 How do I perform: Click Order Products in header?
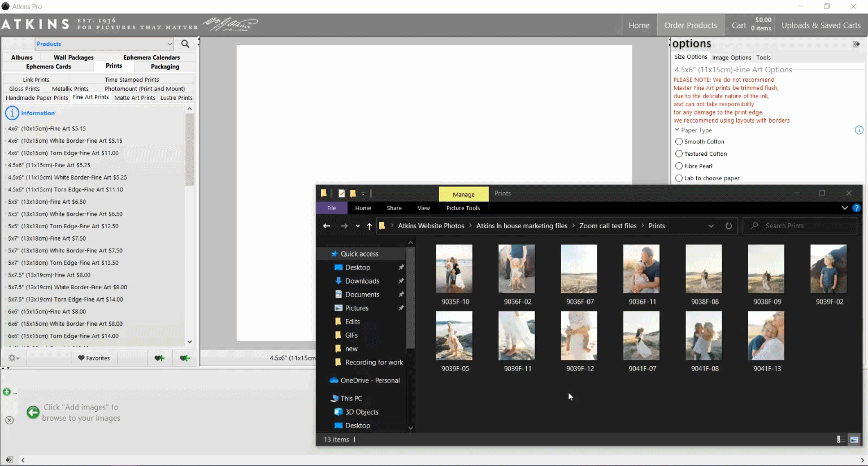pyautogui.click(x=691, y=25)
